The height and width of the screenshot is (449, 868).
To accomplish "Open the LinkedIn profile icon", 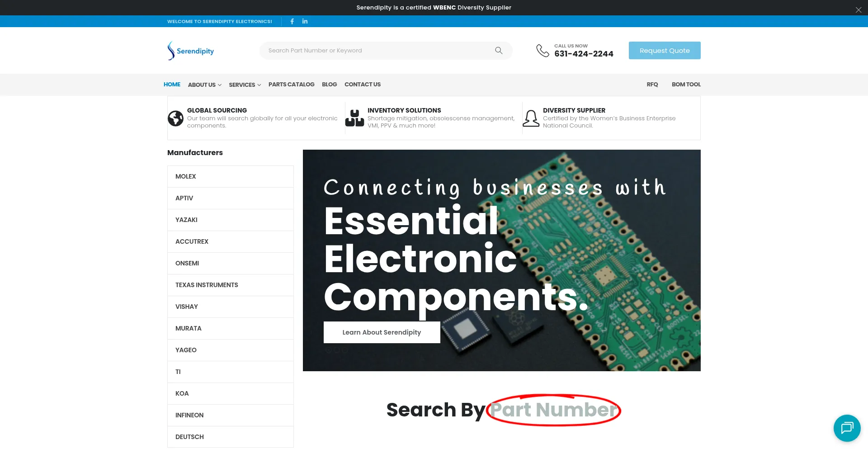I will (x=305, y=21).
